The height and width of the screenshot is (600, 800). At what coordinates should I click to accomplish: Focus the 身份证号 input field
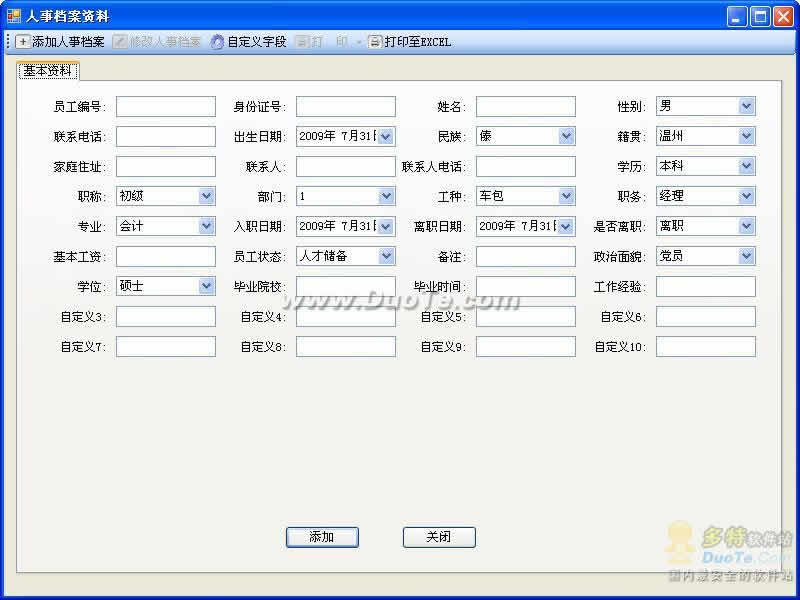(x=345, y=107)
